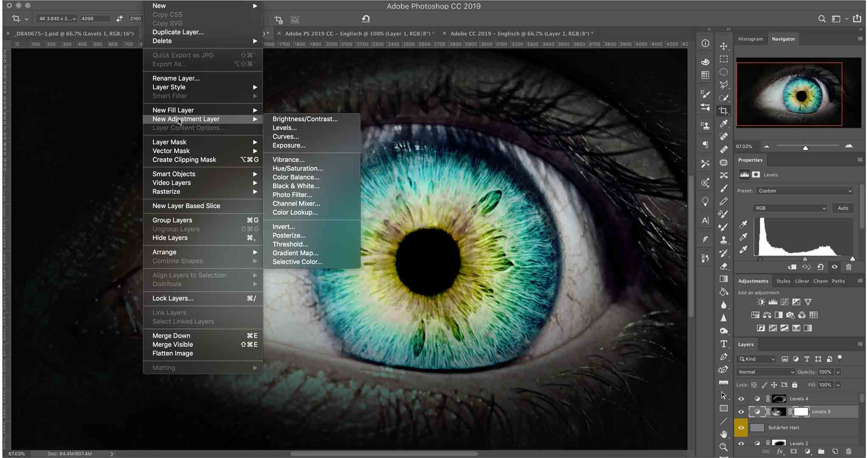This screenshot has height=458, width=868.
Task: Select the Pen tool
Action: click(723, 357)
